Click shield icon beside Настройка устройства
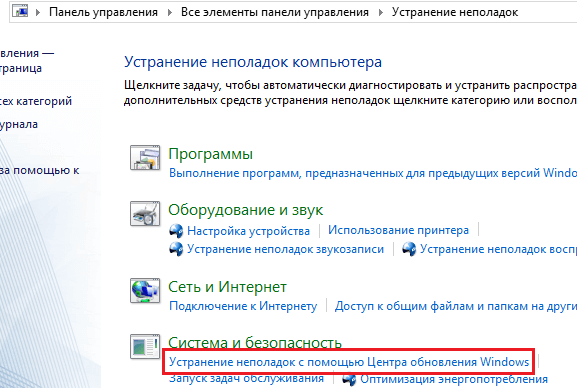 [176, 231]
